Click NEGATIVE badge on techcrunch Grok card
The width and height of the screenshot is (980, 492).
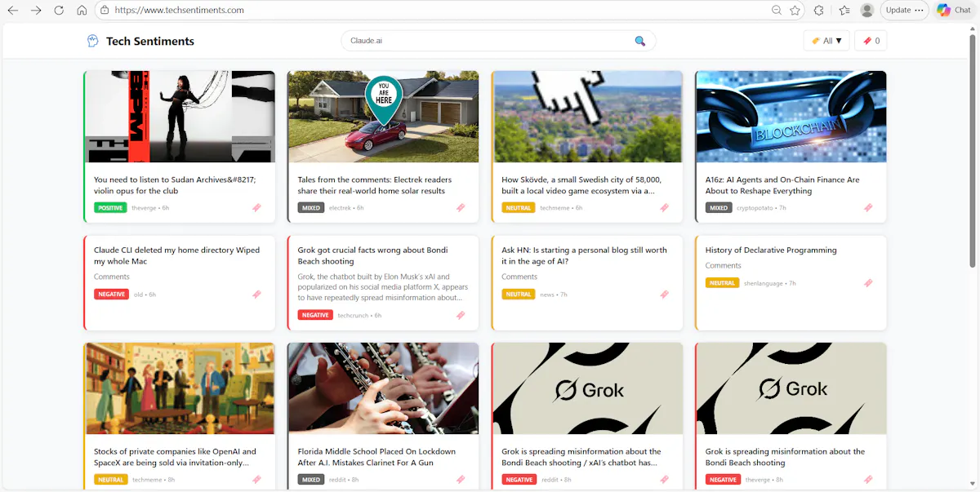[x=315, y=315]
